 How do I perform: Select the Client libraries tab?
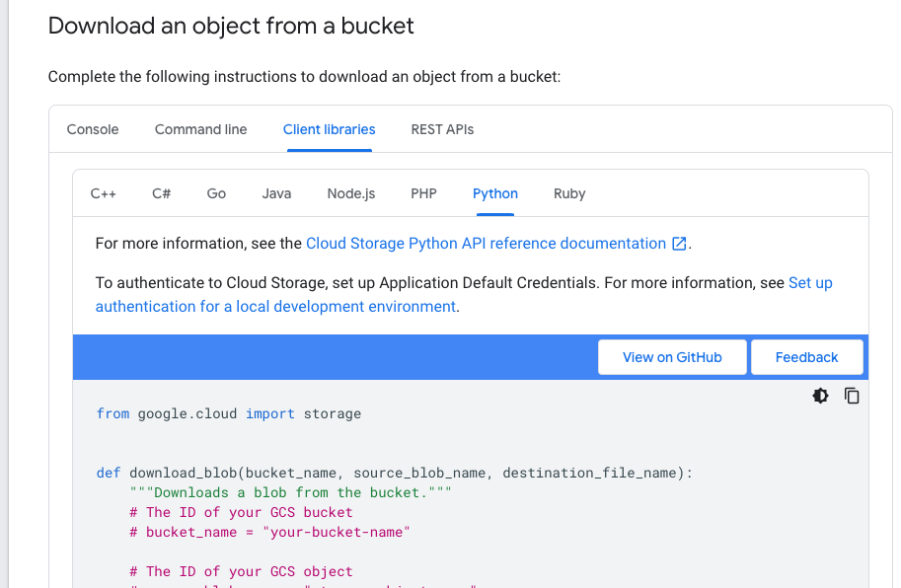click(x=330, y=130)
